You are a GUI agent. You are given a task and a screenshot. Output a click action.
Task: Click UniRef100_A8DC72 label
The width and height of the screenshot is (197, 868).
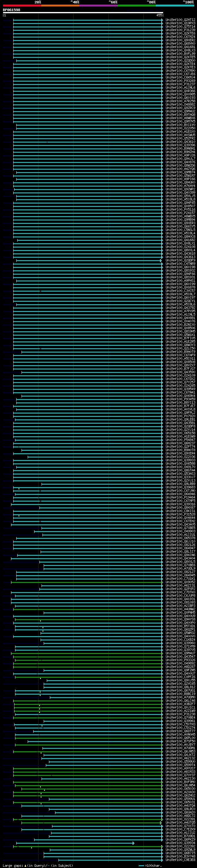pos(180,815)
